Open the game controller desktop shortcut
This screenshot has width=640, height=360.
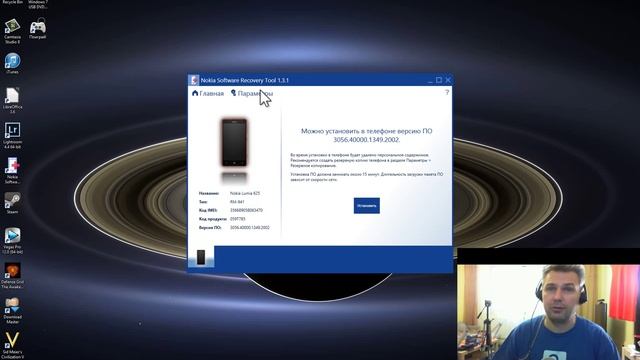(38, 29)
